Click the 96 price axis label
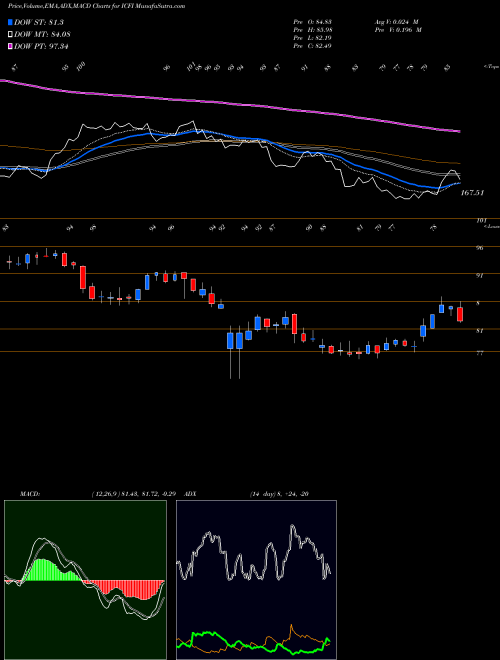Image resolution: width=500 pixels, height=660 pixels. coord(479,248)
